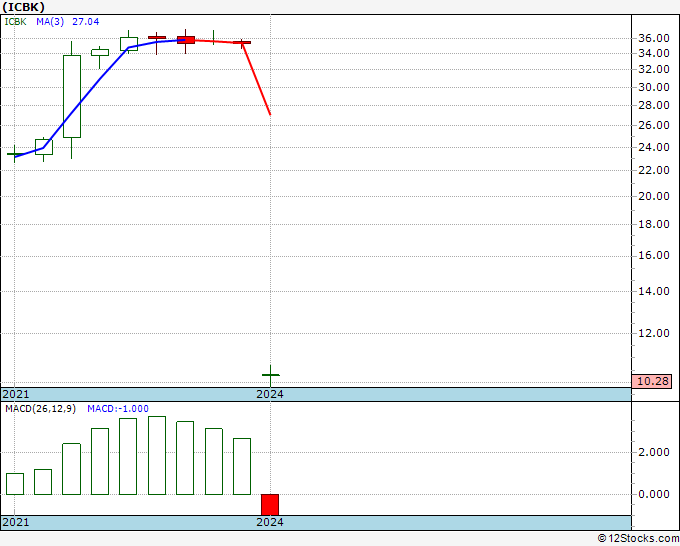
Task: Click the 2024 label on price chart axis
Action: pos(270,394)
